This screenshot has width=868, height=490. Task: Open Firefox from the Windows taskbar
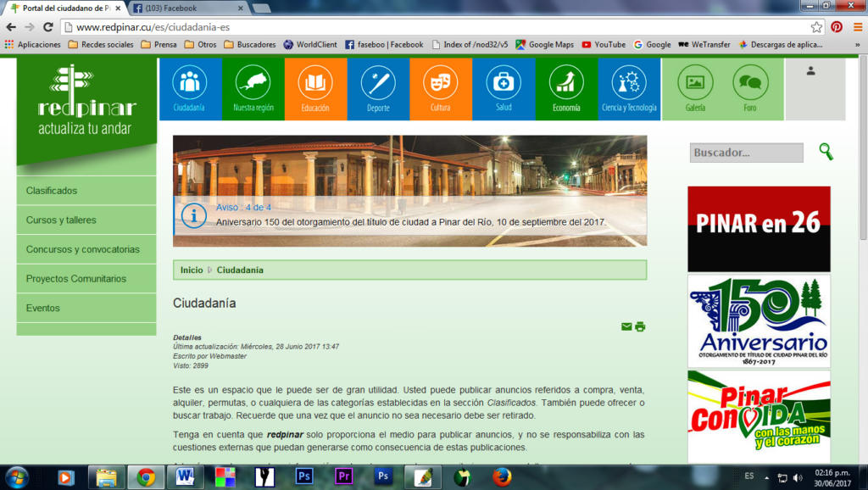502,476
